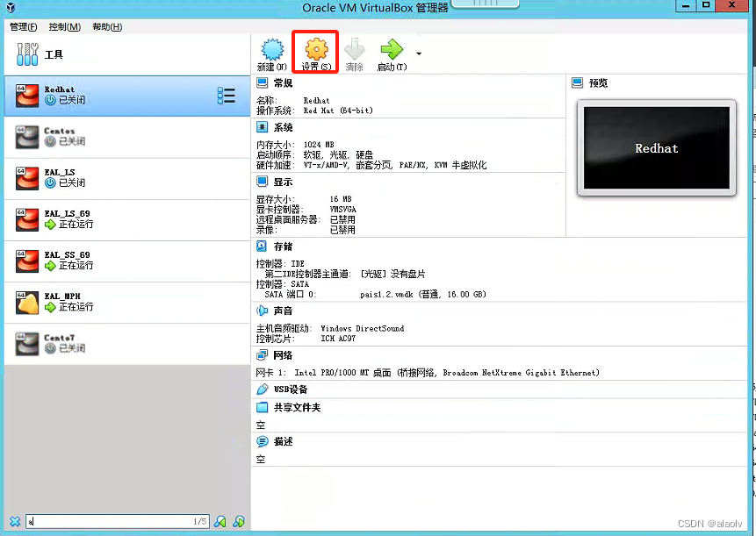Image resolution: width=756 pixels, height=536 pixels.
Task: Click the VM search input field
Action: pyautogui.click(x=118, y=521)
